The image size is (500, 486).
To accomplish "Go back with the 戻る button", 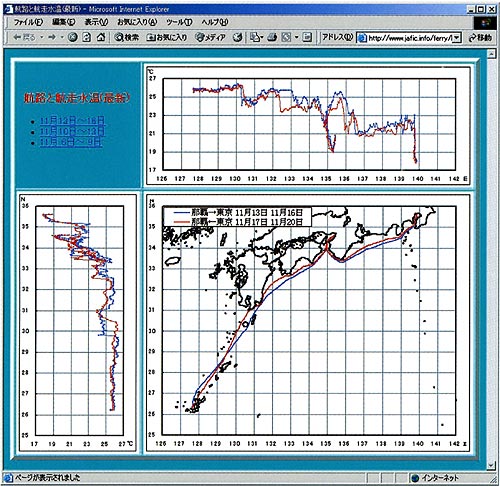I will [x=24, y=37].
